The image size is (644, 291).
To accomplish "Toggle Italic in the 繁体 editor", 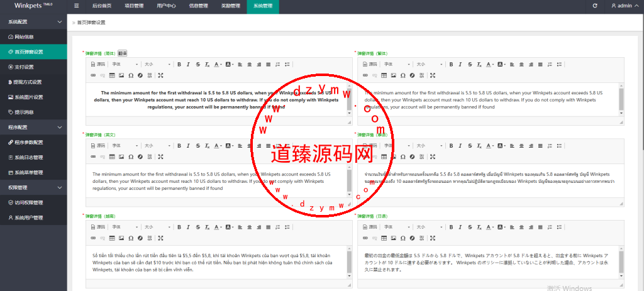I will [x=460, y=65].
